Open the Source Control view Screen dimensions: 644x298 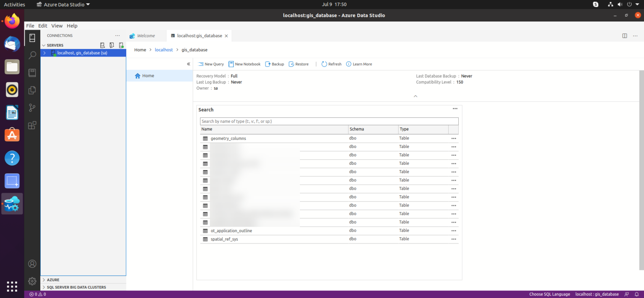[32, 107]
